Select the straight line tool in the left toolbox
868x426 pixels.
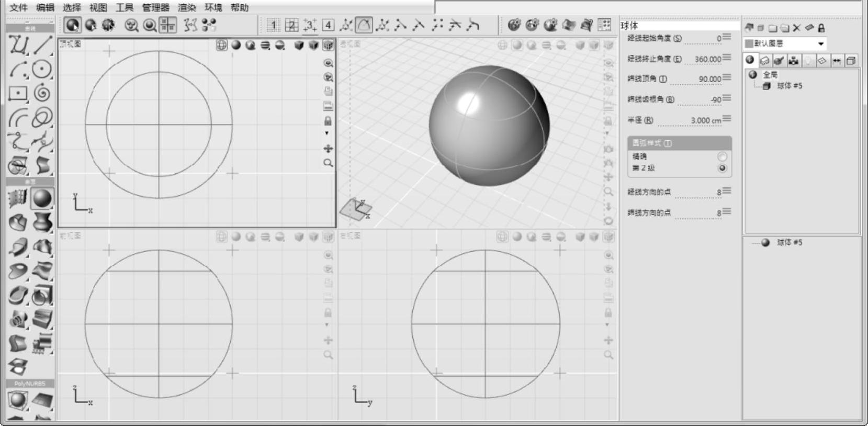(x=42, y=45)
